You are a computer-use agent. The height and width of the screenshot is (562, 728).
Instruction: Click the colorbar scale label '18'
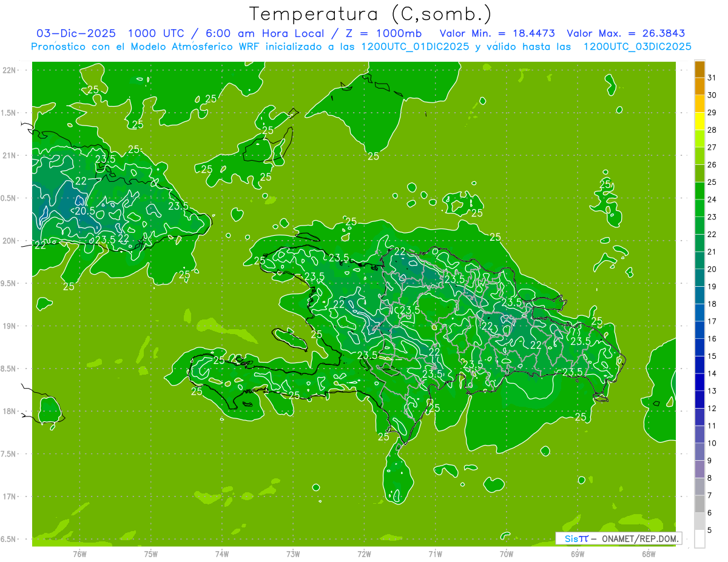[x=712, y=304]
